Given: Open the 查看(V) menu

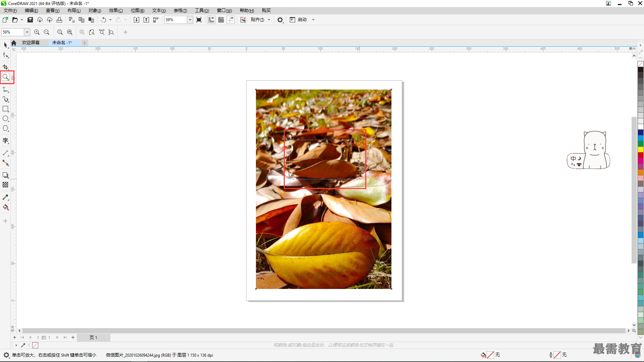Looking at the screenshot, I should (x=53, y=10).
